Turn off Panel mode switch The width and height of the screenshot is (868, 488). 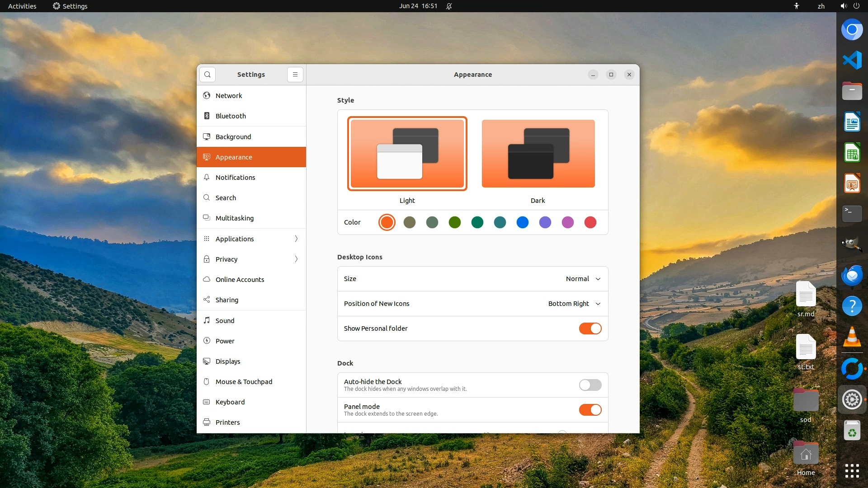point(590,410)
